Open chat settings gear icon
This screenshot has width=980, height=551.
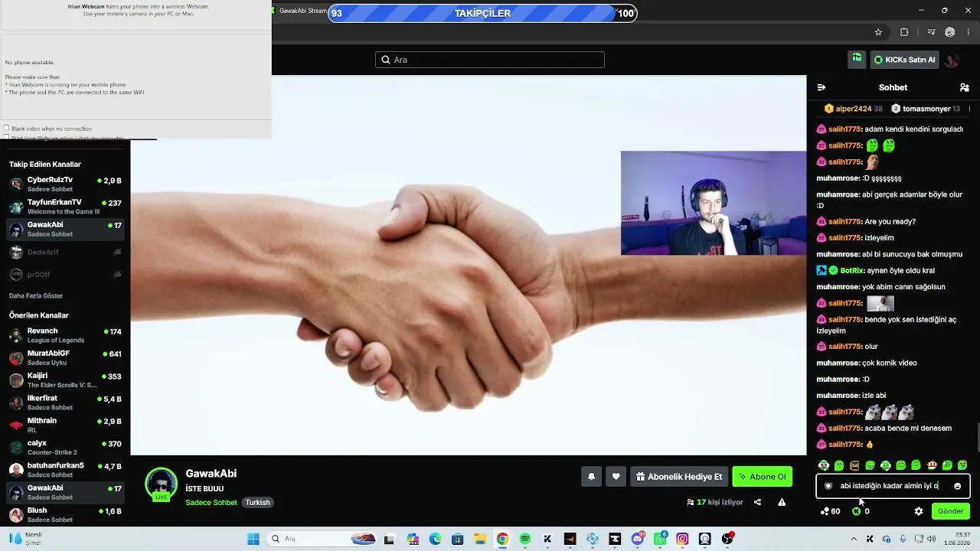tap(919, 511)
